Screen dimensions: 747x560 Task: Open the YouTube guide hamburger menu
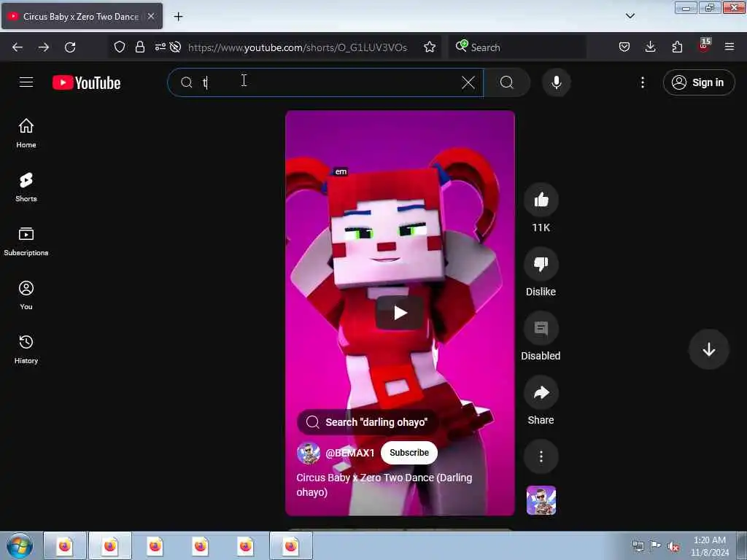pos(26,82)
